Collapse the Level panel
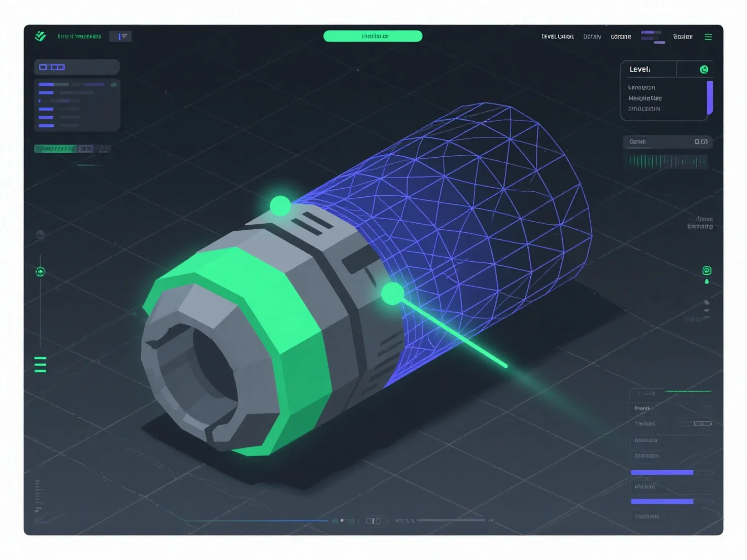 tap(640, 69)
